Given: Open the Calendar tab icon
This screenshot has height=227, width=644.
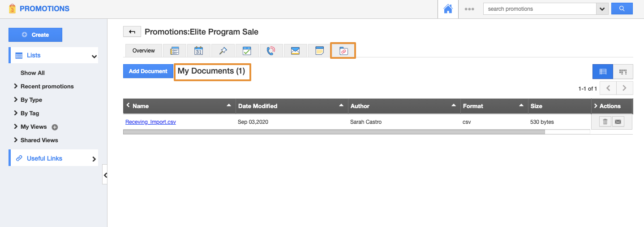Looking at the screenshot, I should tap(199, 51).
